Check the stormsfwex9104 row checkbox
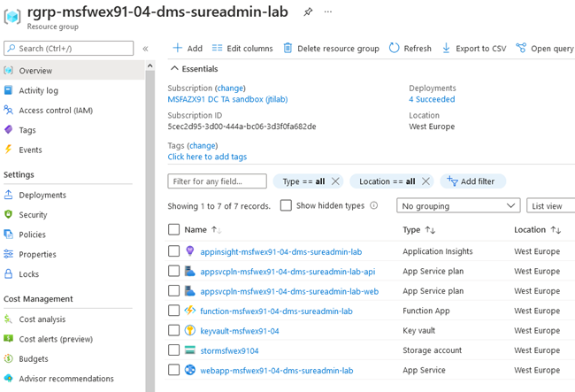The width and height of the screenshot is (575, 392). point(173,350)
